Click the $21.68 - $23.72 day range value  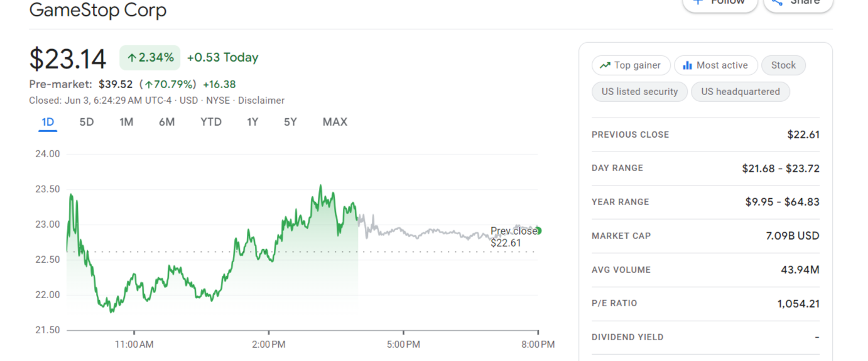pos(781,169)
